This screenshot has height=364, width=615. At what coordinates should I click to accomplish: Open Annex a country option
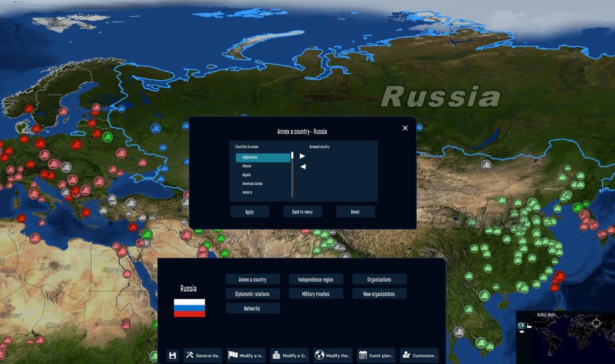(252, 280)
